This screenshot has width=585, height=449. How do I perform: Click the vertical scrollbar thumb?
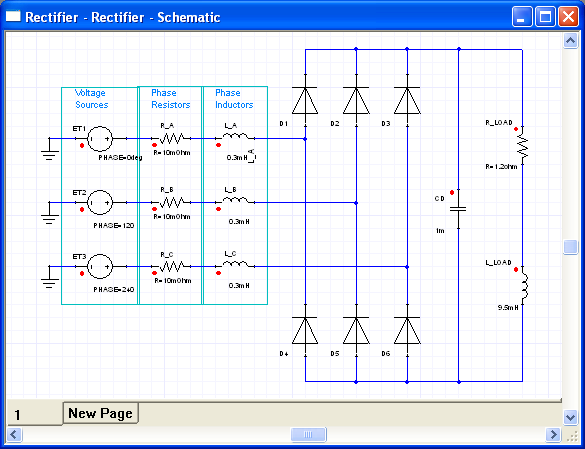(570, 247)
